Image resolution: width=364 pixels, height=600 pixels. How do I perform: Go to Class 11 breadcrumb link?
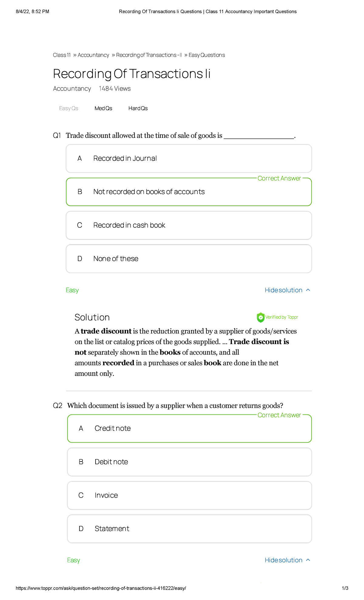coord(62,55)
